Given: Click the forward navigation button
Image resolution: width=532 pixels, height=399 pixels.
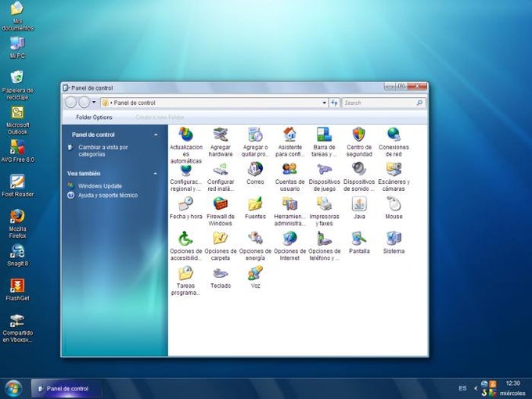Looking at the screenshot, I should tap(84, 102).
